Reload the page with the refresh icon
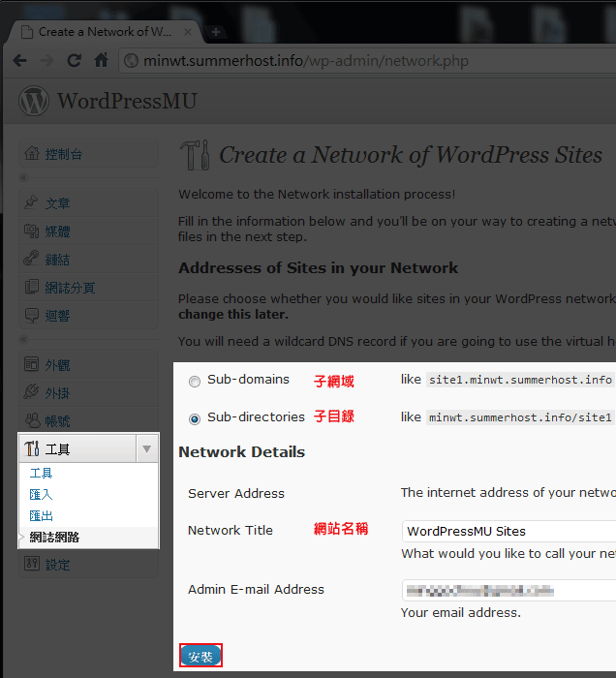 coord(74,60)
